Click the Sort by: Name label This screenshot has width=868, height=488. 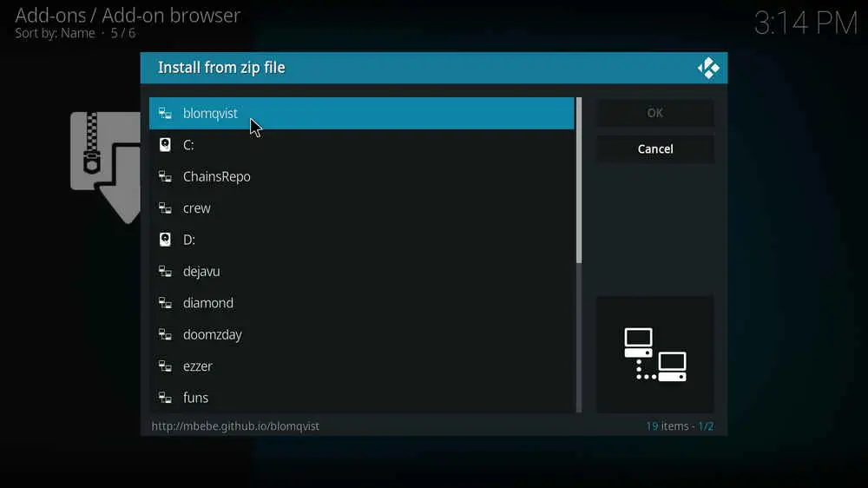[x=55, y=33]
